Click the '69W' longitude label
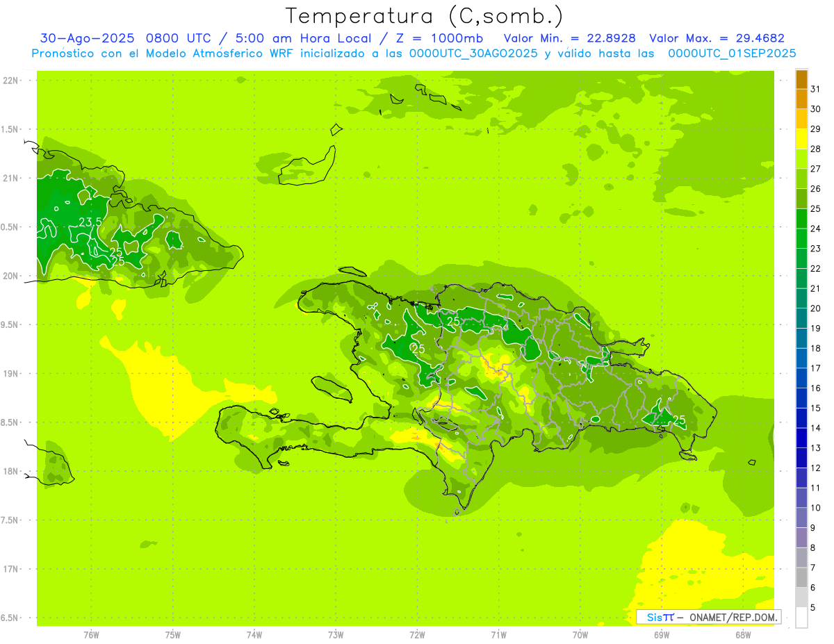This screenshot has height=644, width=834. (662, 634)
